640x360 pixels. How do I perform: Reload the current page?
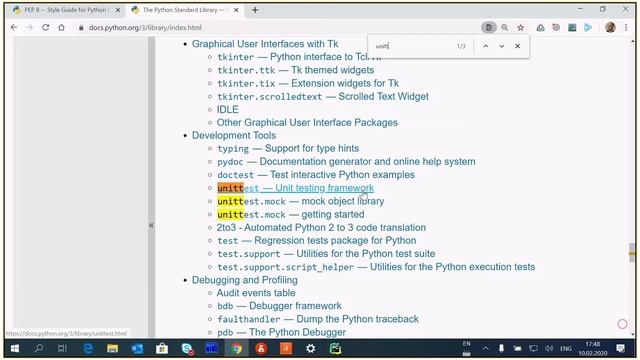(45, 27)
